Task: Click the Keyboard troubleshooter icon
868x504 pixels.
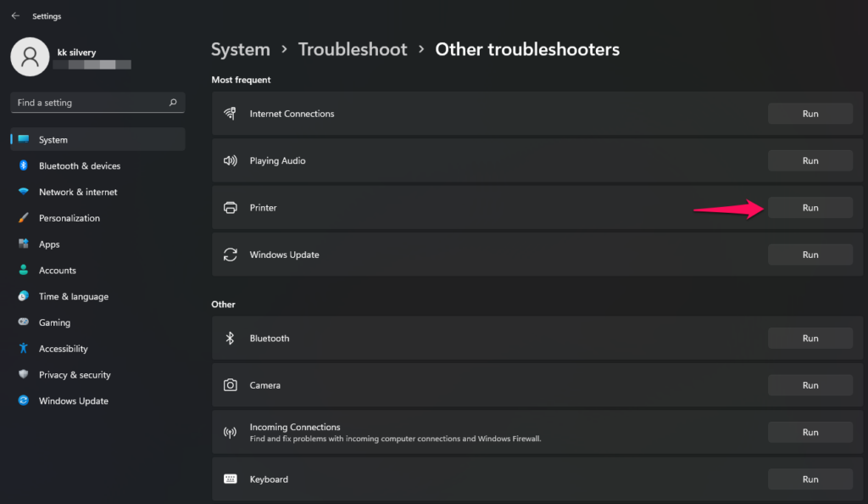Action: [231, 479]
